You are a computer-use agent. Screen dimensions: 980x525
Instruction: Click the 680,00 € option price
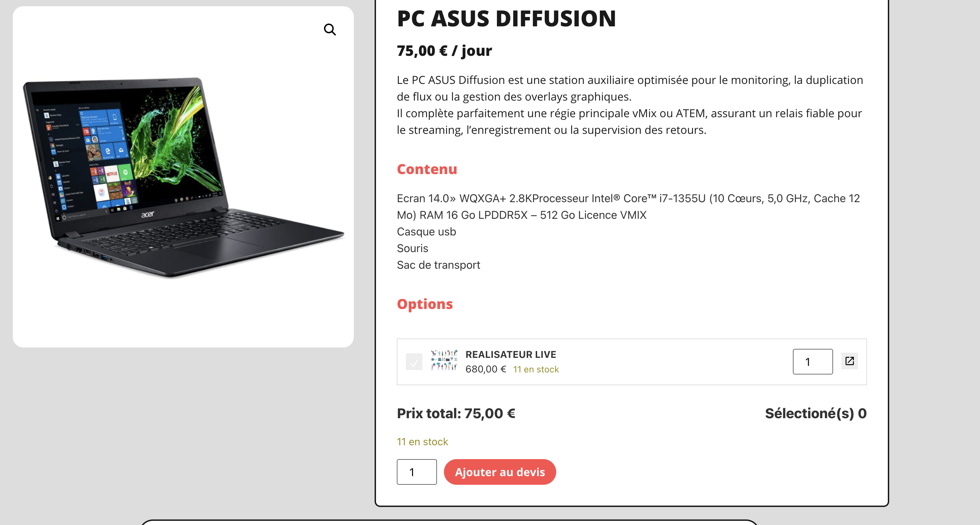click(485, 369)
